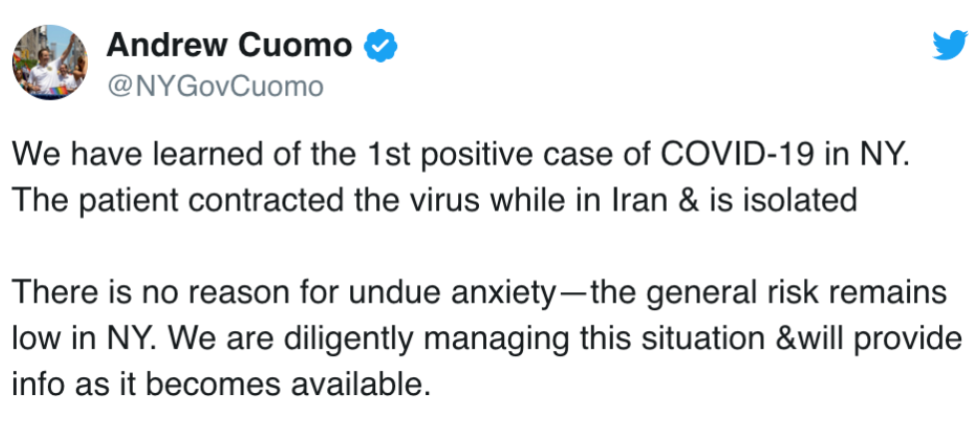Click the phrase "low in NY."
Viewport: 980px width, 428px height.
pos(85,339)
